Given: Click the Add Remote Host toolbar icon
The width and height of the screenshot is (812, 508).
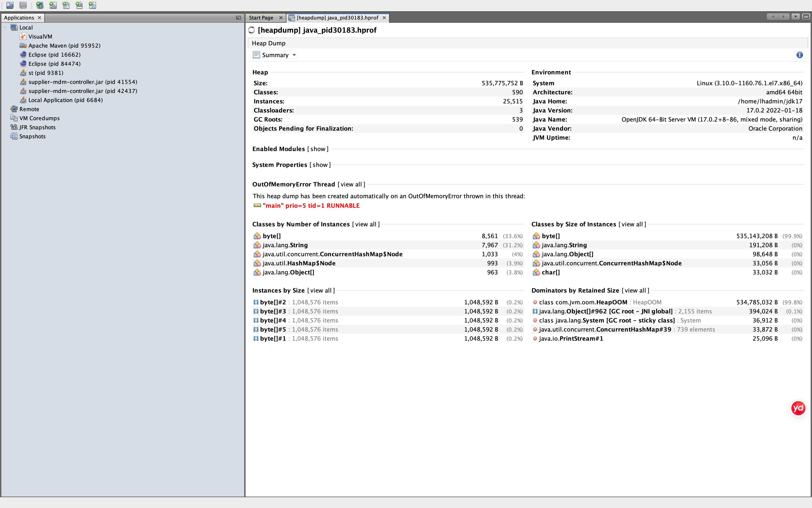Looking at the screenshot, I should (40, 5).
